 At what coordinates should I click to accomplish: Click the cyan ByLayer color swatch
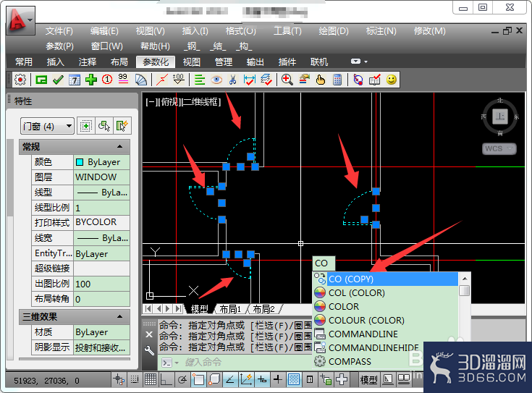point(80,162)
